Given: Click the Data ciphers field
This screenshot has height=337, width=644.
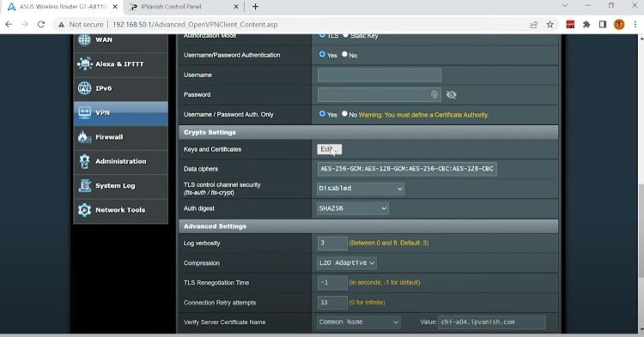Looking at the screenshot, I should tap(407, 169).
